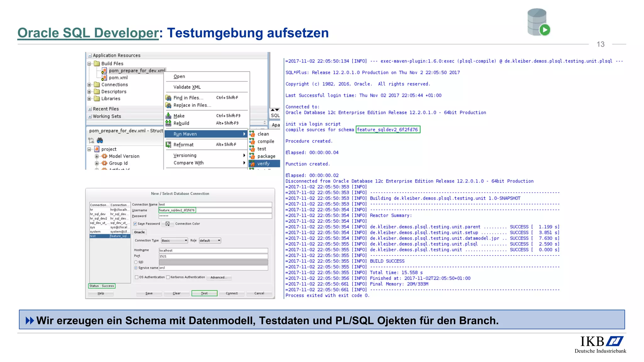The height and width of the screenshot is (362, 644).
Task: Enable the Kerberos Authentication checkbox
Action: pyautogui.click(x=168, y=277)
